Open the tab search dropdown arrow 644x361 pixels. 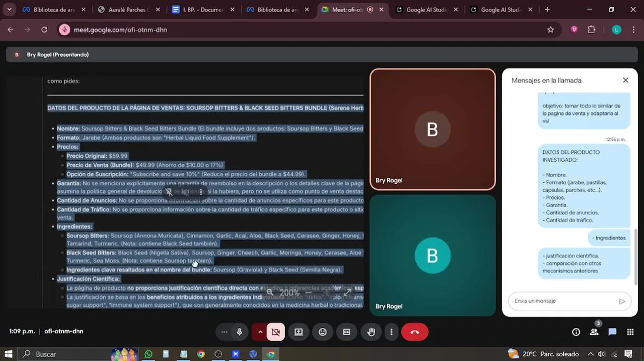(x=9, y=10)
